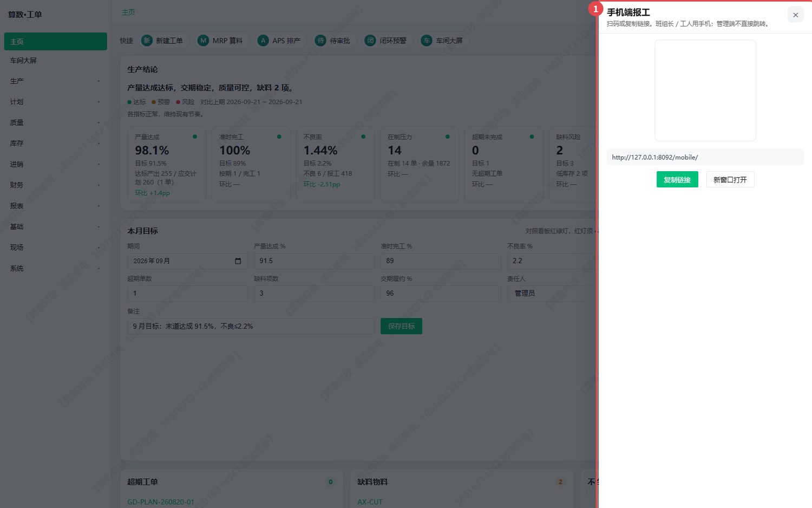
Task: Click the 1.44% 不良率 value
Action: pos(320,151)
